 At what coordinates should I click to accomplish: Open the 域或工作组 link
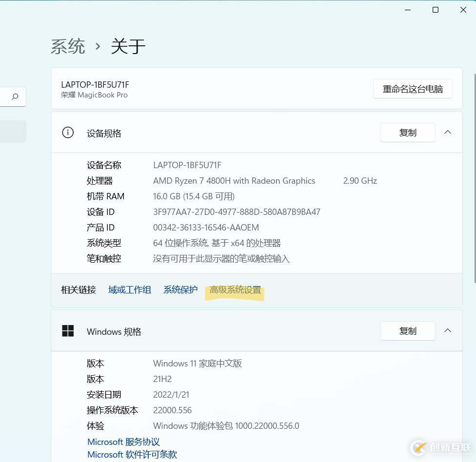(x=130, y=289)
